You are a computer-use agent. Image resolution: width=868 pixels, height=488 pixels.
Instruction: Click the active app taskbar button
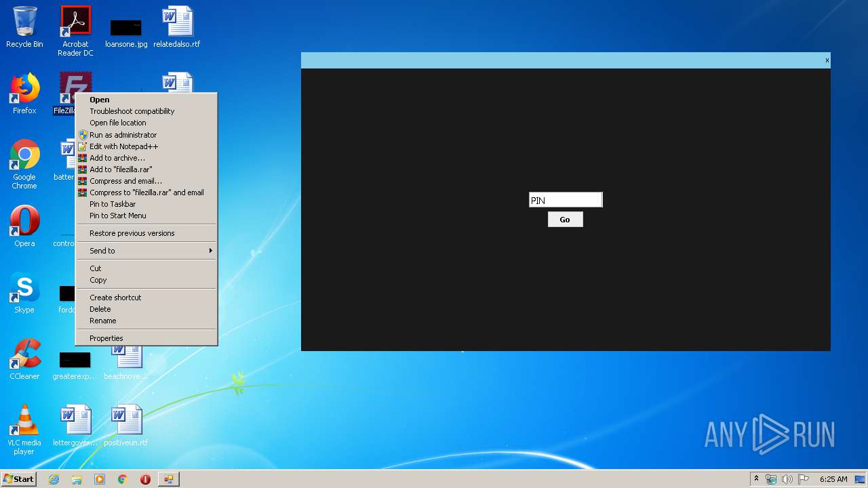pyautogui.click(x=168, y=479)
